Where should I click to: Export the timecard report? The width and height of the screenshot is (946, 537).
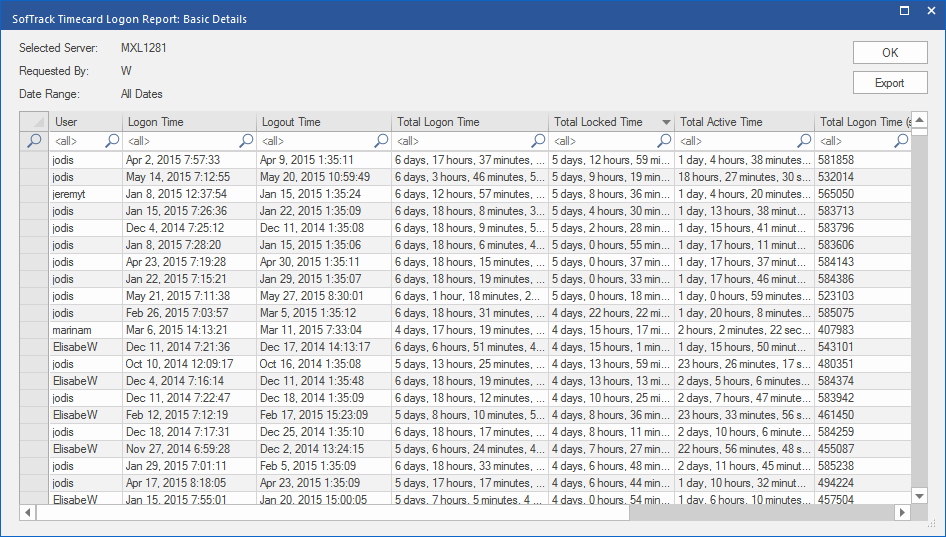(x=889, y=83)
